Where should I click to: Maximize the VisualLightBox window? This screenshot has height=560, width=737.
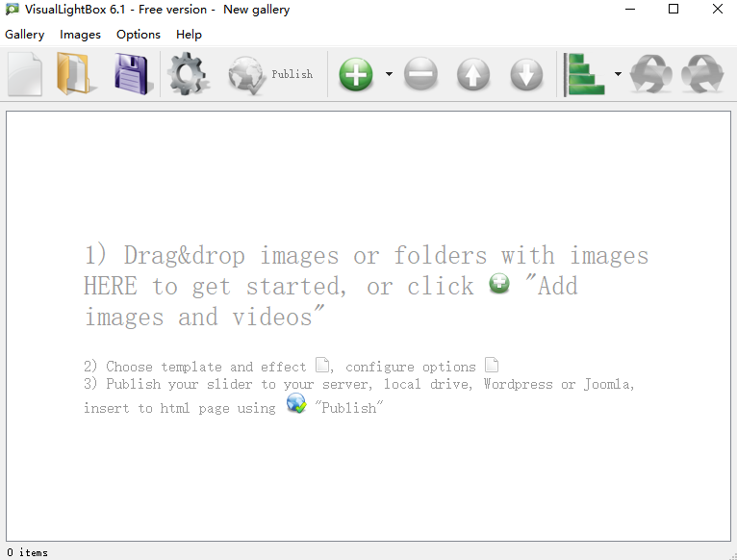(x=673, y=9)
